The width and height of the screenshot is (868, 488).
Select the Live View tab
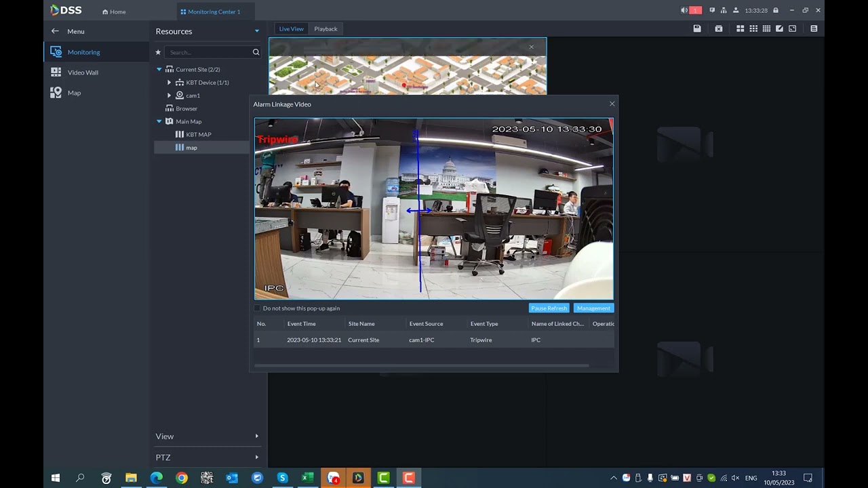pos(292,28)
